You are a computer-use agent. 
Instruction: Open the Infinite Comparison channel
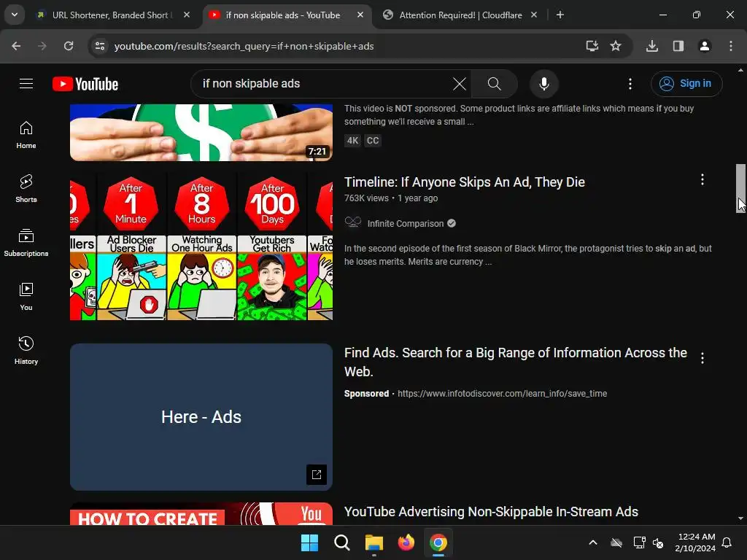point(406,224)
